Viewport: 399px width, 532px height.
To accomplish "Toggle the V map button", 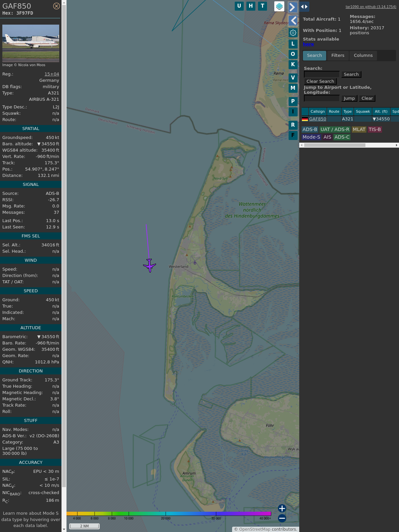I will [293, 78].
